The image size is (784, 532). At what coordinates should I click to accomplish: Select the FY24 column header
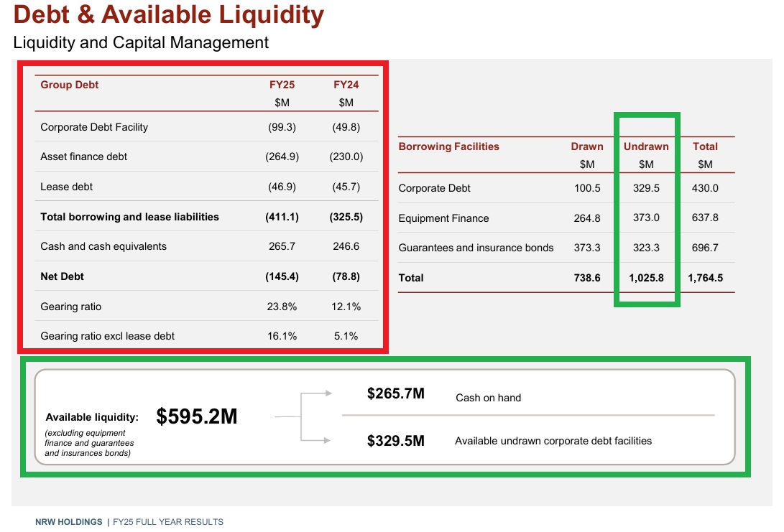(346, 85)
